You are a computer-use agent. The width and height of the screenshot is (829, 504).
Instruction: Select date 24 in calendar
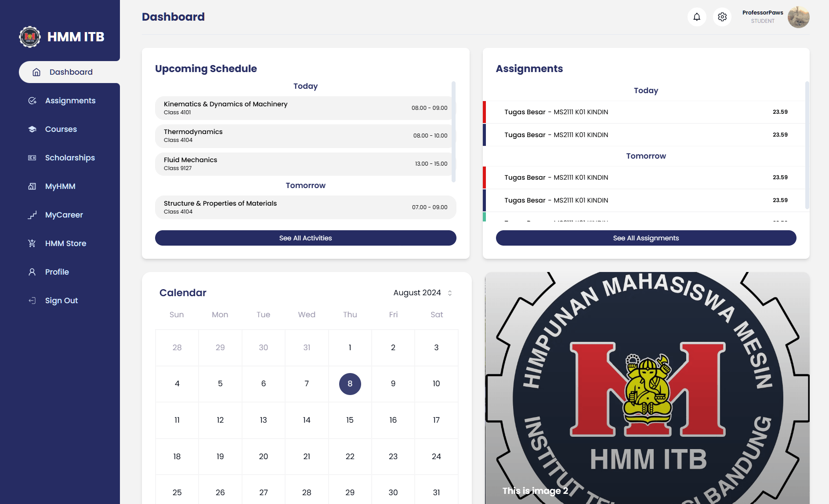436,457
